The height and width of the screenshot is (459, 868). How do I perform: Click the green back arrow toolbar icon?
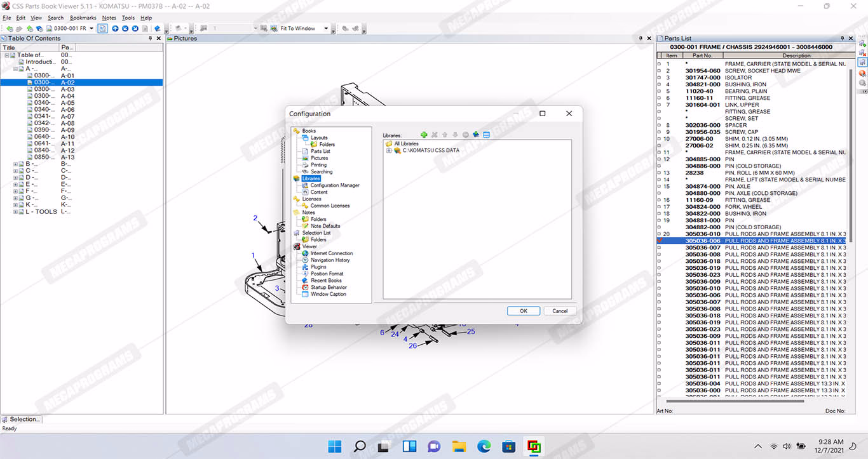click(10, 29)
